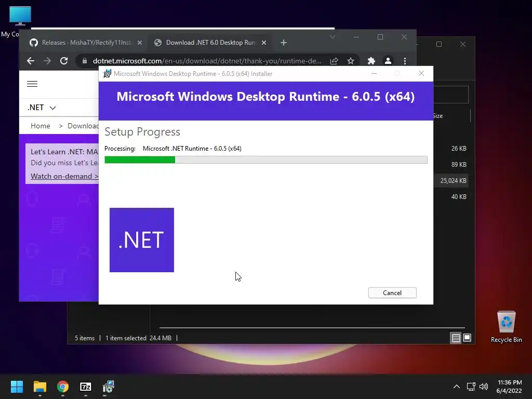The width and height of the screenshot is (532, 399).
Task: Click Explorer horizontal scrollbar
Action: (312, 328)
